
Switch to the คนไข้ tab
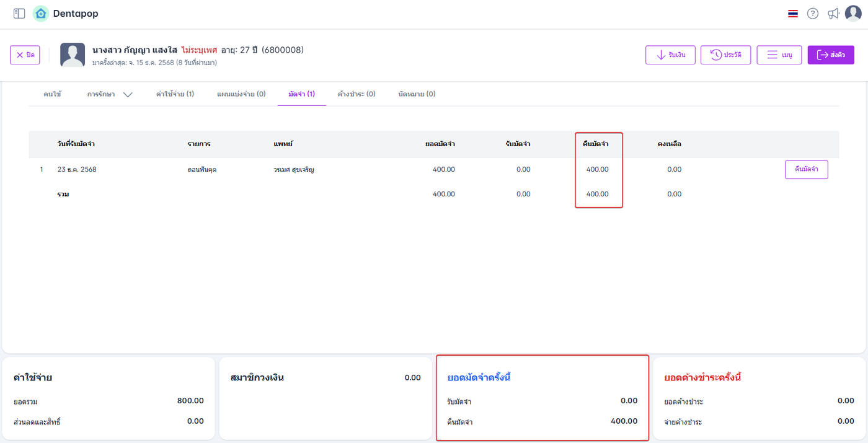click(x=52, y=94)
